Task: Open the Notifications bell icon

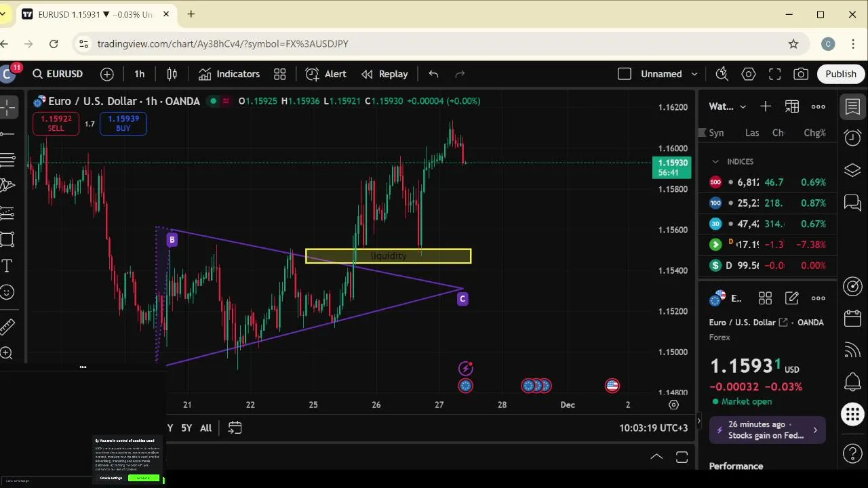Action: pos(852,382)
